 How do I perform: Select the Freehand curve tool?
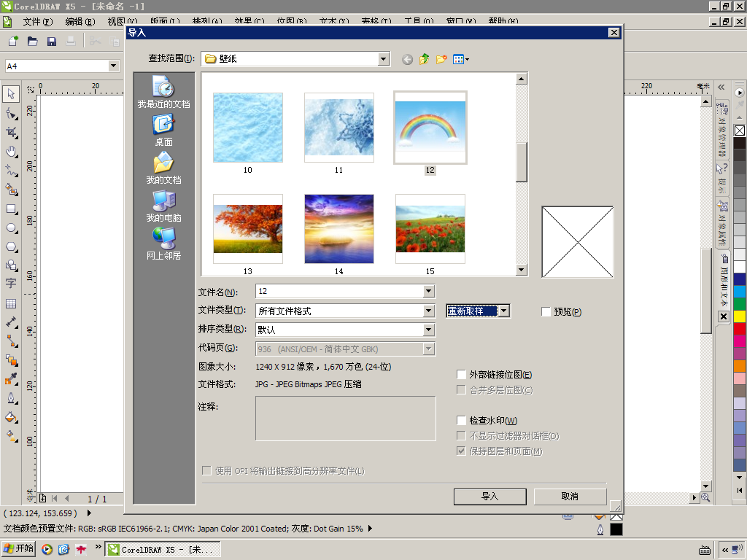[x=11, y=171]
